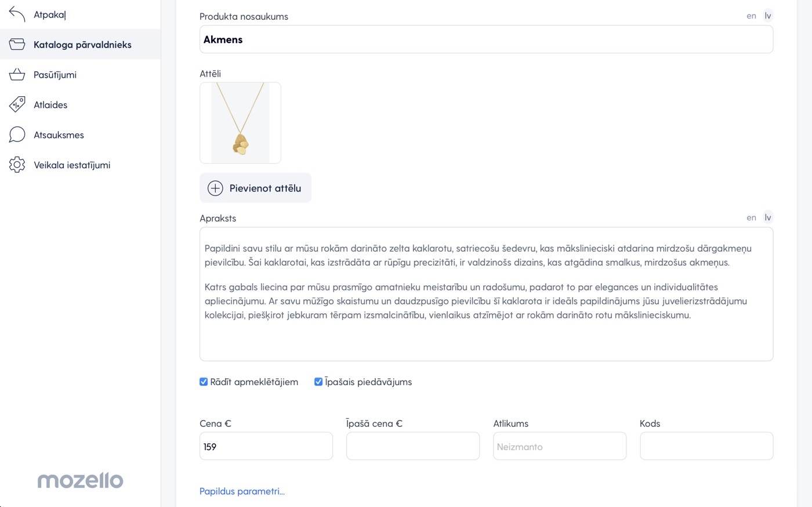Switch product name language to lv
The width and height of the screenshot is (812, 507).
pos(768,16)
